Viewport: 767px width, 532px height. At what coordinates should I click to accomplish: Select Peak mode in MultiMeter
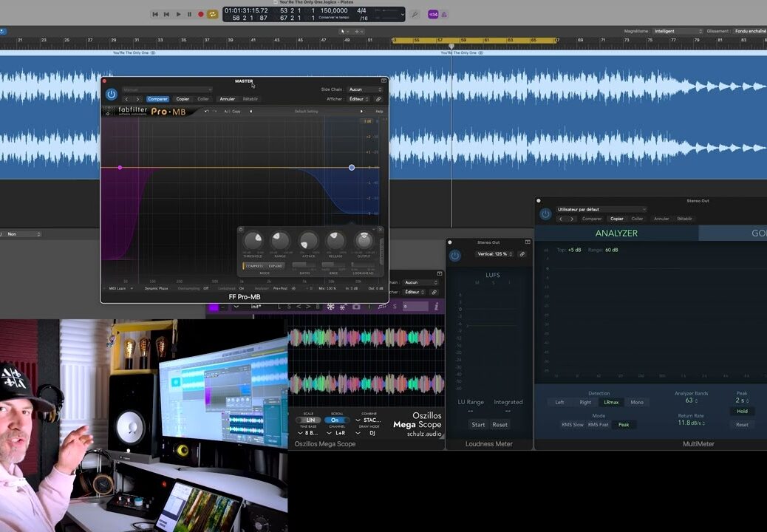coord(624,424)
